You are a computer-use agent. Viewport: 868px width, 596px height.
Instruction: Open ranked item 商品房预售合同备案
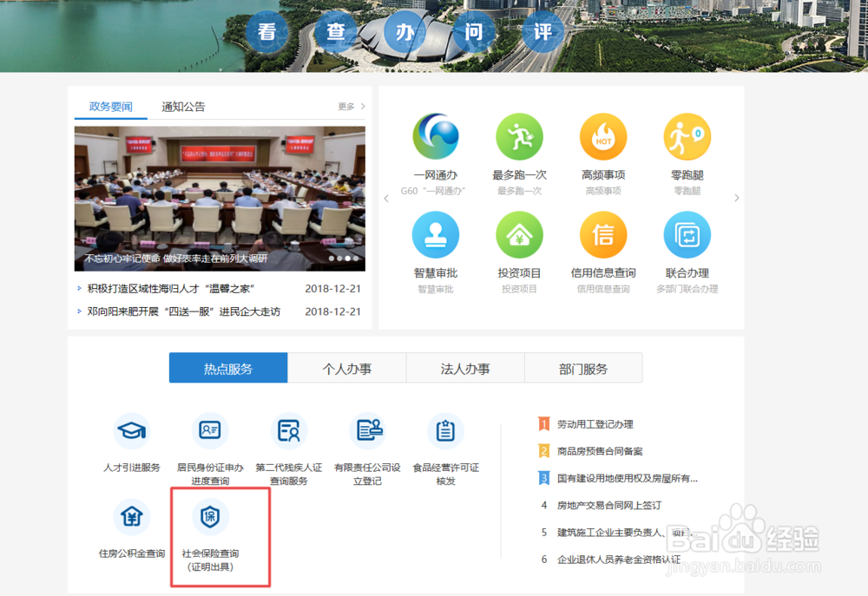pos(600,452)
